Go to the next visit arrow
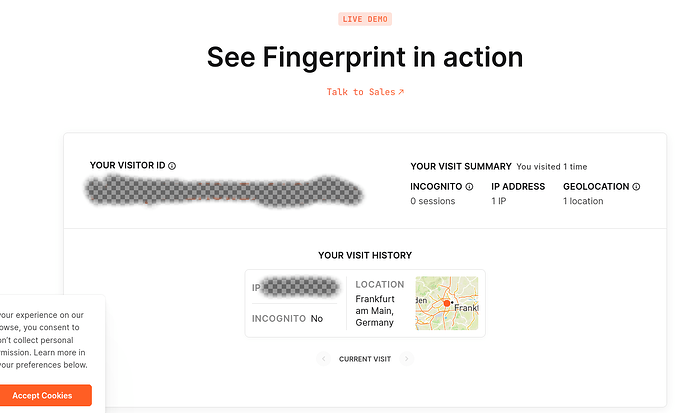Screen dimensions: 690x413 pyautogui.click(x=407, y=359)
